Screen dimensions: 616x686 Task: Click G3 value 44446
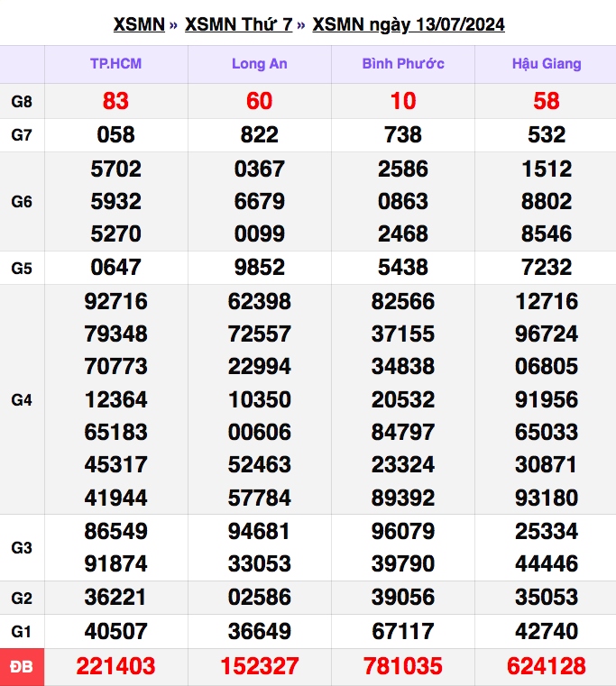[x=547, y=563]
